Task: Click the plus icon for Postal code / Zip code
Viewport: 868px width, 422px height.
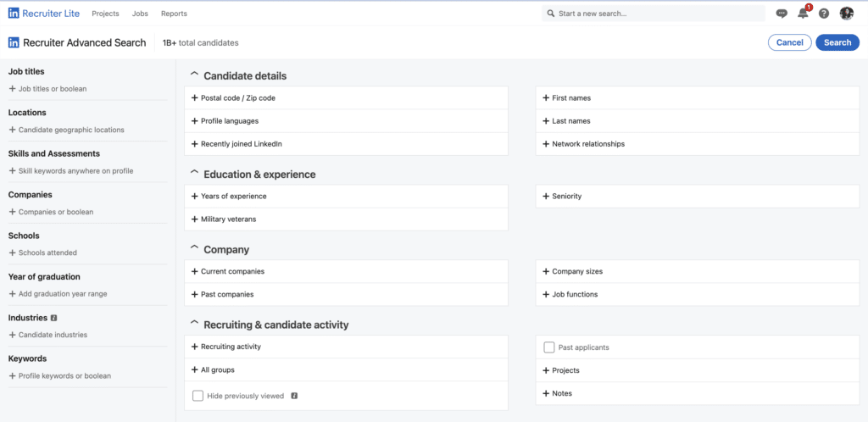Action: pyautogui.click(x=194, y=98)
